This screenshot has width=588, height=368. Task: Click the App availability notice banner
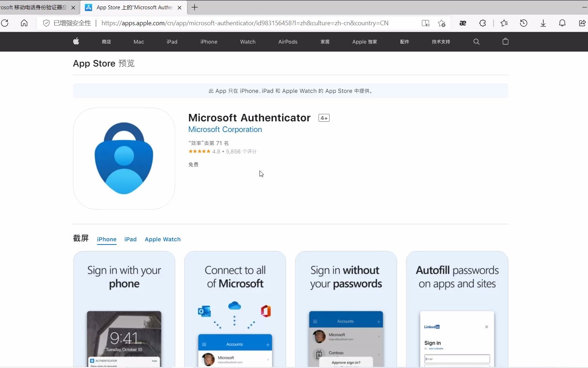point(290,91)
